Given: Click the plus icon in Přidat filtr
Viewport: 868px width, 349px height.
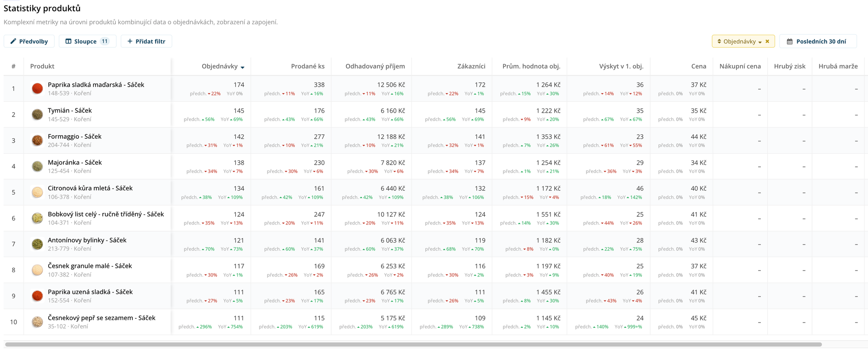Looking at the screenshot, I should pos(130,41).
